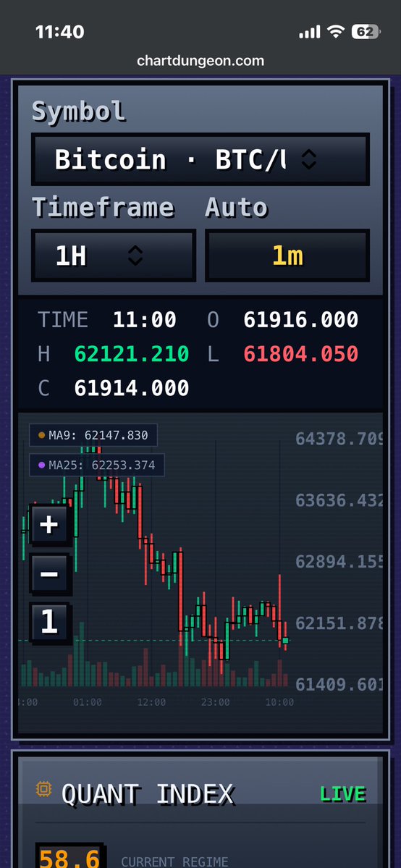401x868 pixels.
Task: Click the 01:00 time axis label
Action: (88, 702)
